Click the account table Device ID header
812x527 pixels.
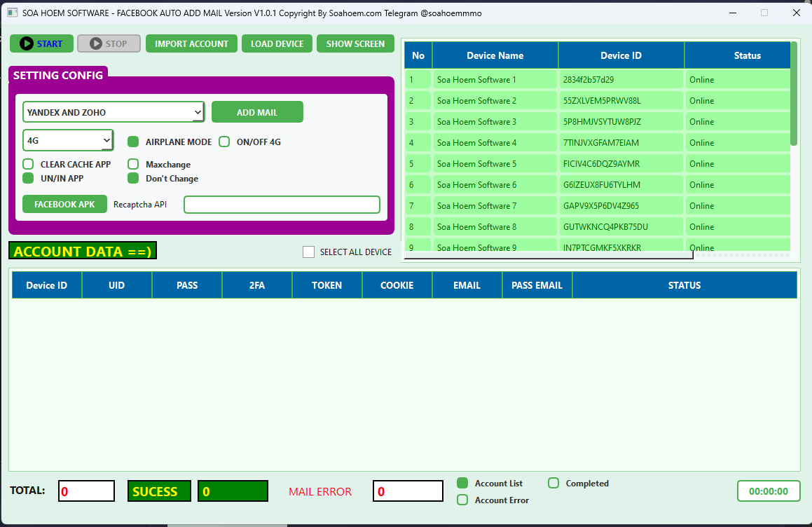pyautogui.click(x=47, y=285)
